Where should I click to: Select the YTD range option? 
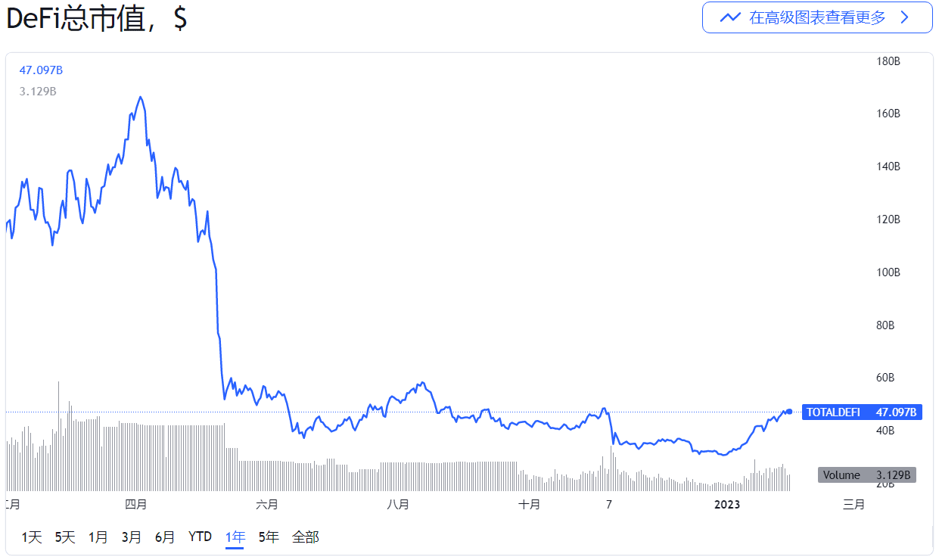pos(200,537)
